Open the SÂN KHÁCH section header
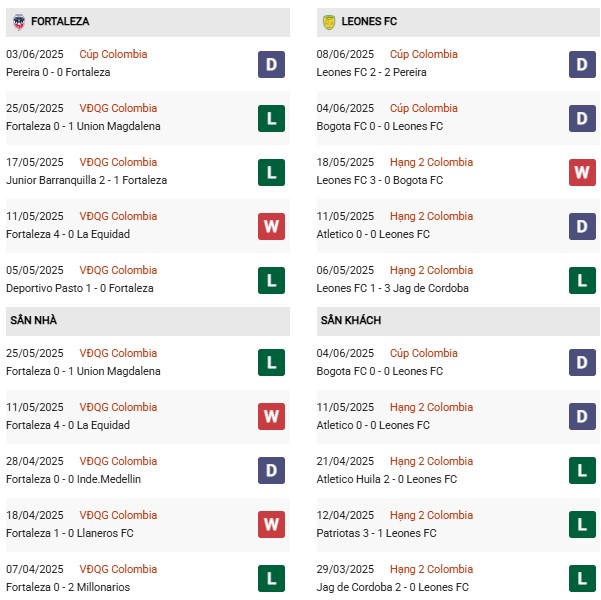The width and height of the screenshot is (601, 600). [x=458, y=321]
